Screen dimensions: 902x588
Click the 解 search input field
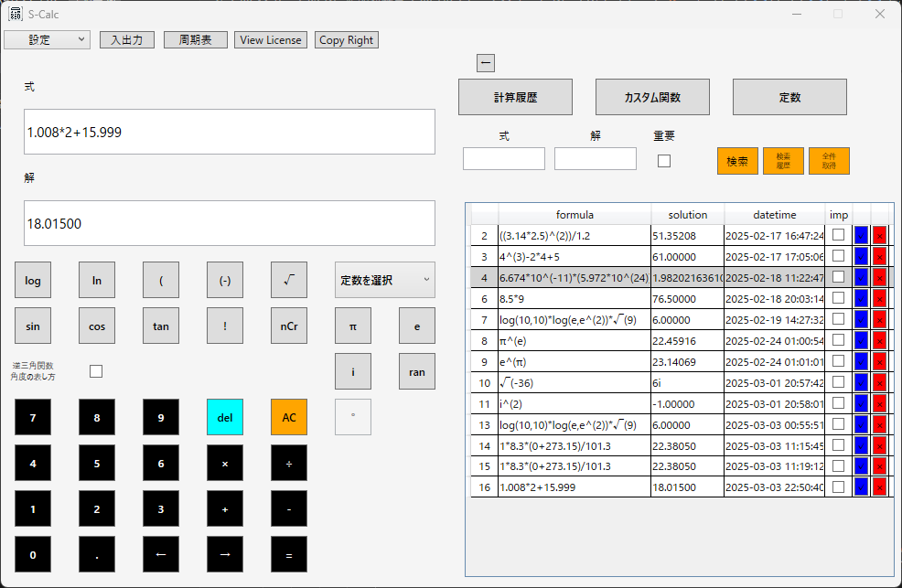[596, 158]
